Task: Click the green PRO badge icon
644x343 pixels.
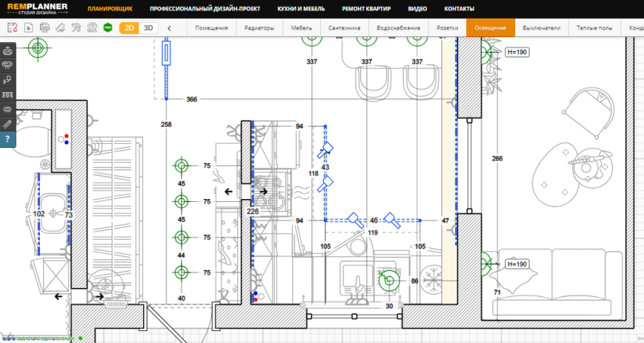Action: [108, 28]
